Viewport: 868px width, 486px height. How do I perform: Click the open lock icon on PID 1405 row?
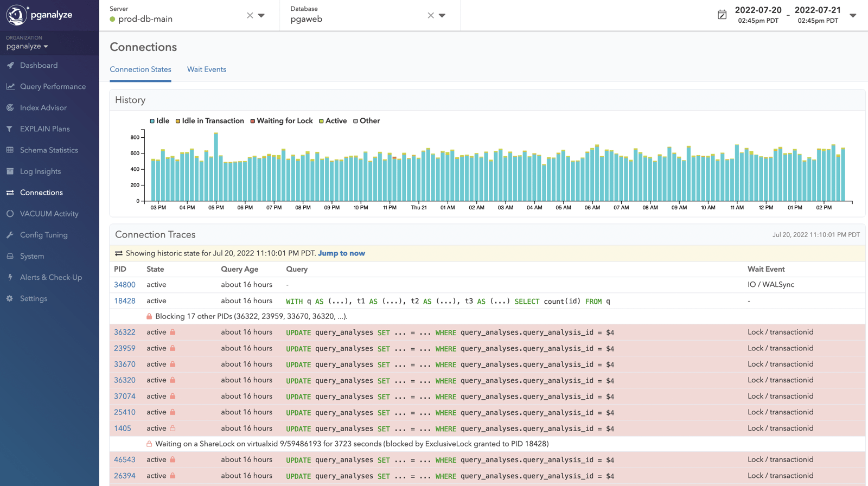click(x=173, y=428)
